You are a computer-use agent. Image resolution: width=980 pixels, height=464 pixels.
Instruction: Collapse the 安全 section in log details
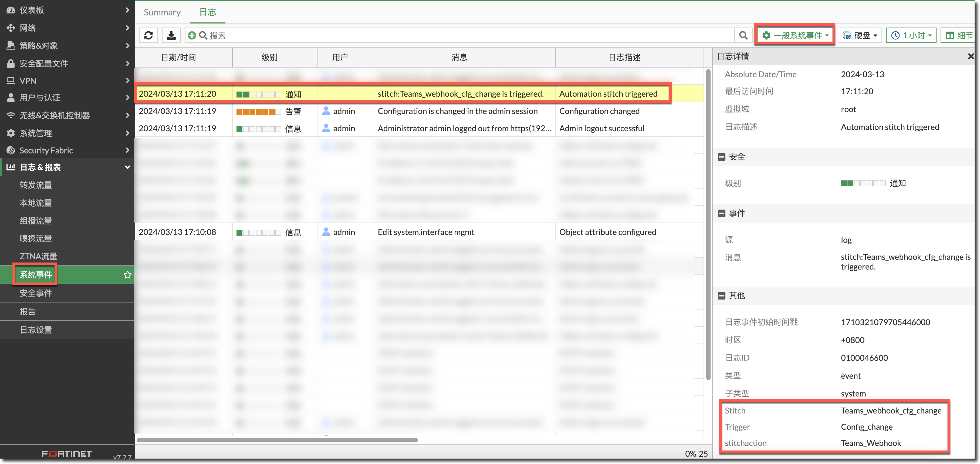(x=721, y=157)
